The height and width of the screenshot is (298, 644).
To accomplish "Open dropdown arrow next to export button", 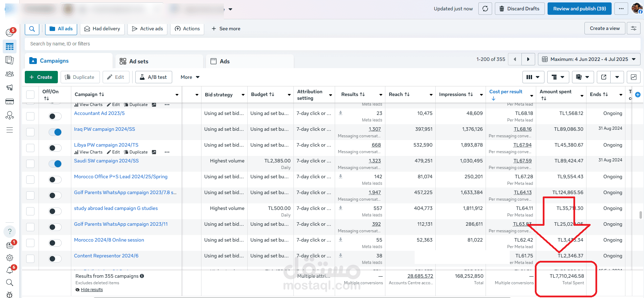I will click(617, 77).
